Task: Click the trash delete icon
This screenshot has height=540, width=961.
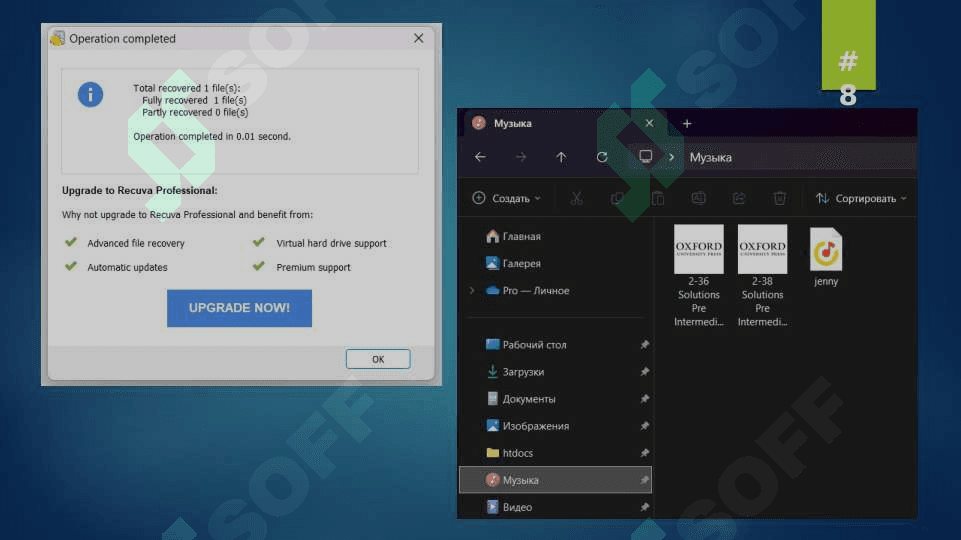Action: [x=780, y=198]
